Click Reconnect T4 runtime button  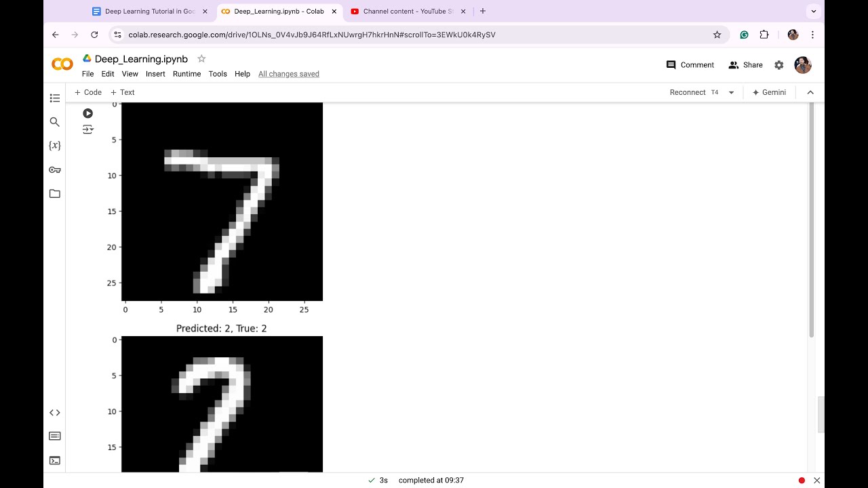point(694,92)
